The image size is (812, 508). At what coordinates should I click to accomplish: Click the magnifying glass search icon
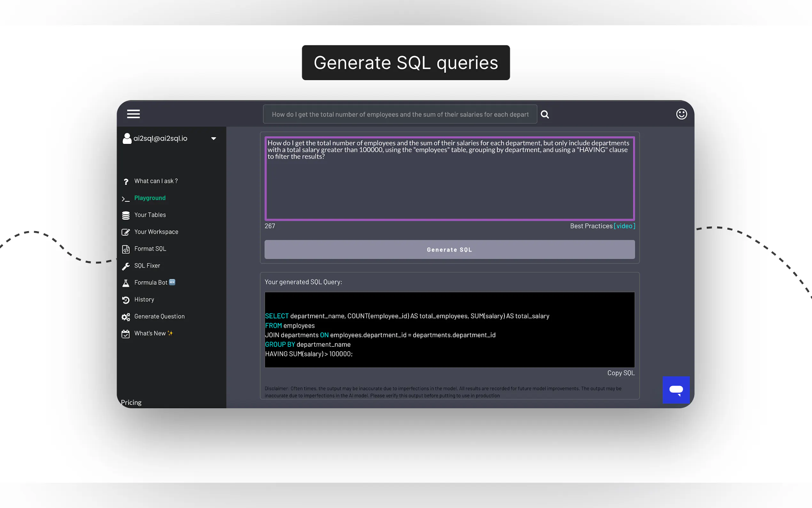pos(545,115)
